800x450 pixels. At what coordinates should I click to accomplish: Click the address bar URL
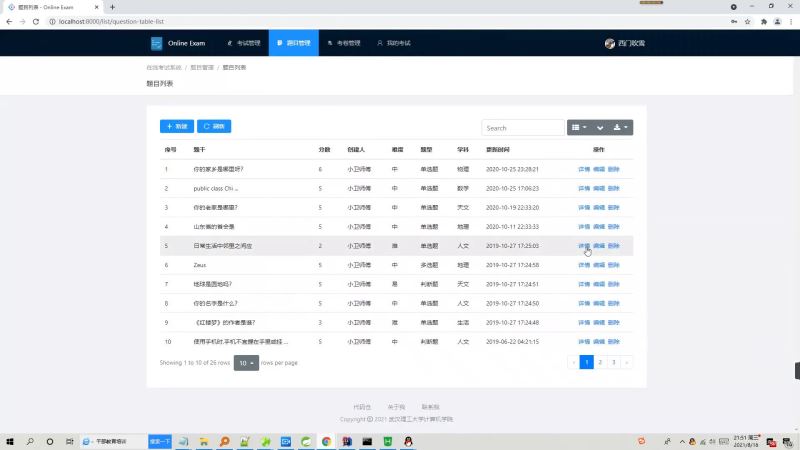111,21
